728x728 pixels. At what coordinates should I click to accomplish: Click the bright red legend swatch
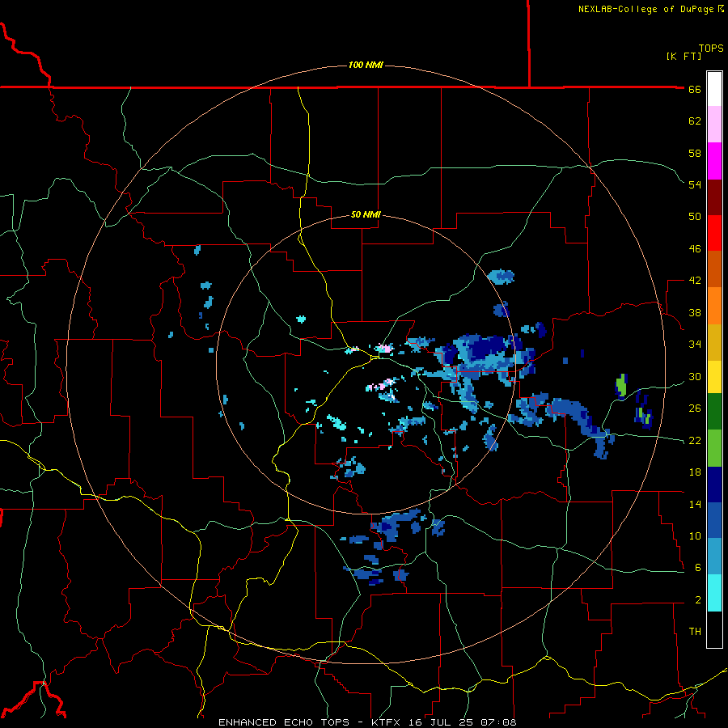[714, 233]
